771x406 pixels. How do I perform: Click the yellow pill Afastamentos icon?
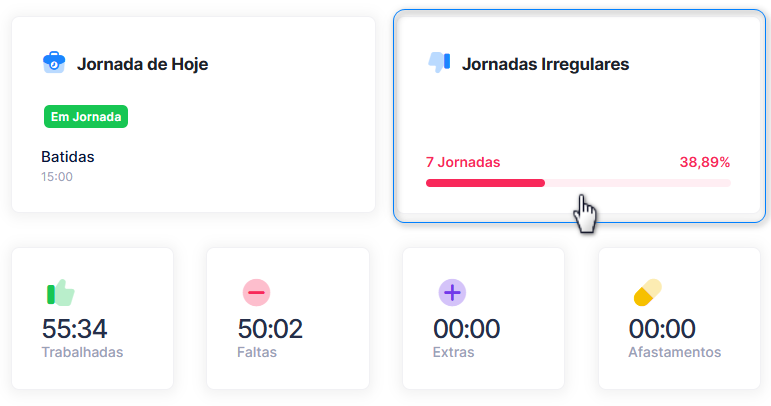(x=648, y=292)
